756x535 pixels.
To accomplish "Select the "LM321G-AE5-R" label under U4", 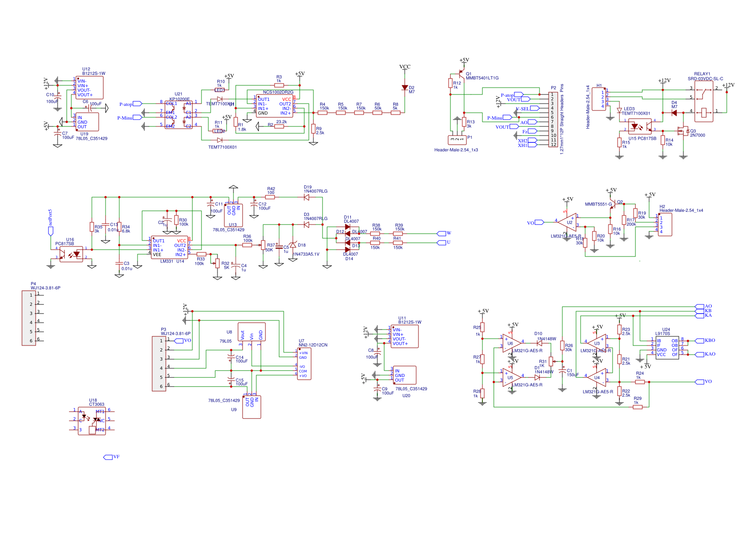I will tap(598, 392).
